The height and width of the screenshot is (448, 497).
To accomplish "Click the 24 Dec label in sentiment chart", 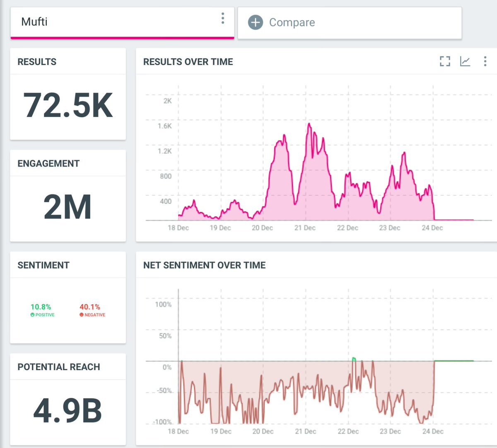I will [x=433, y=431].
